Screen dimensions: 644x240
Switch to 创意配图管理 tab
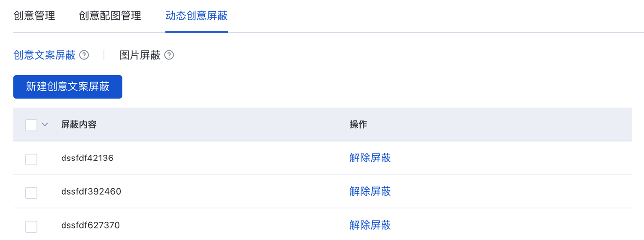110,16
